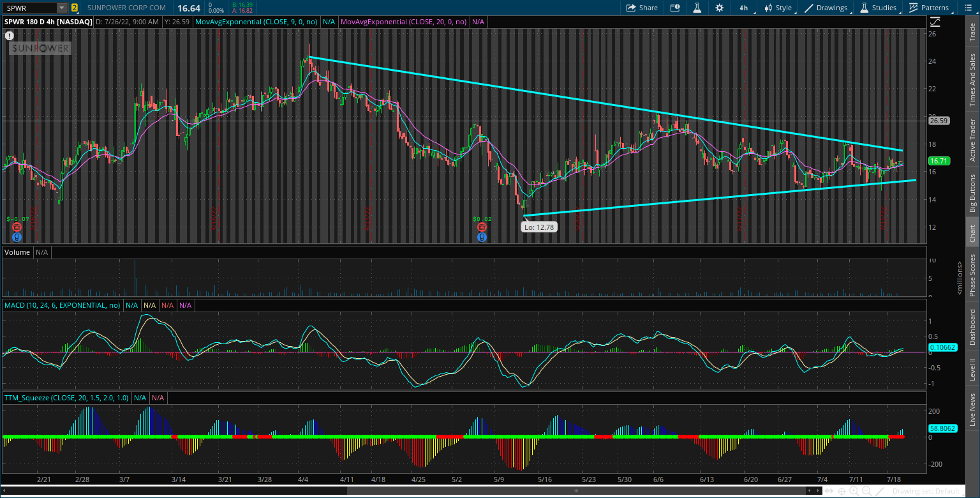Click the drawing line tool icon
The height and width of the screenshot is (498, 980).
pyautogui.click(x=880, y=491)
